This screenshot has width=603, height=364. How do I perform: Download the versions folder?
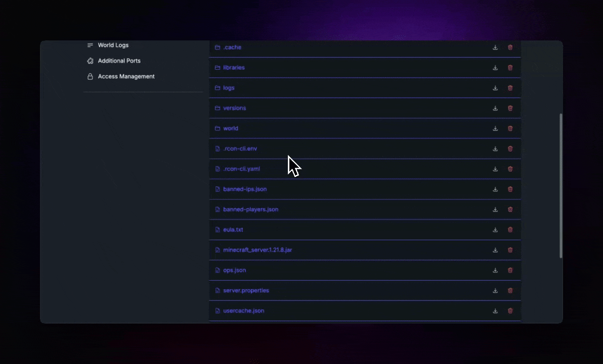(x=495, y=108)
